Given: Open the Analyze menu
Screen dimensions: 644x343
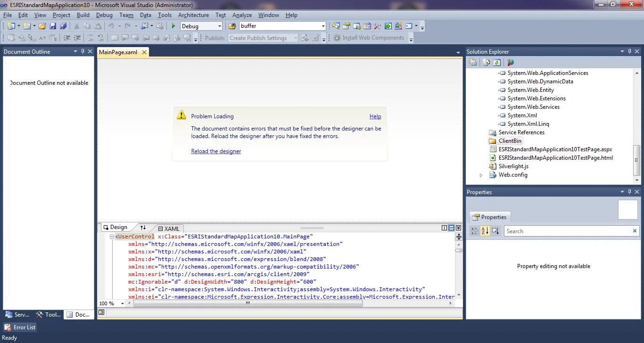Looking at the screenshot, I should (242, 15).
